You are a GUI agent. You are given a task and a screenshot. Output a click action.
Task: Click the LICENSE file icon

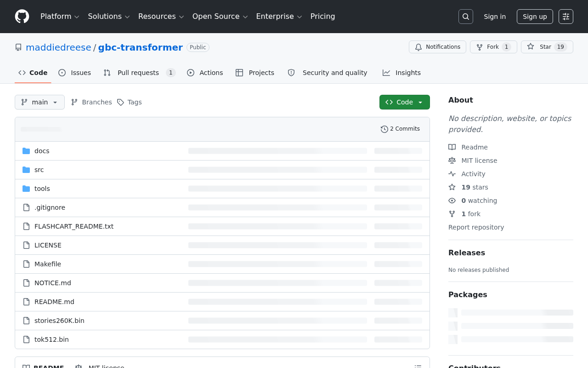[26, 245]
